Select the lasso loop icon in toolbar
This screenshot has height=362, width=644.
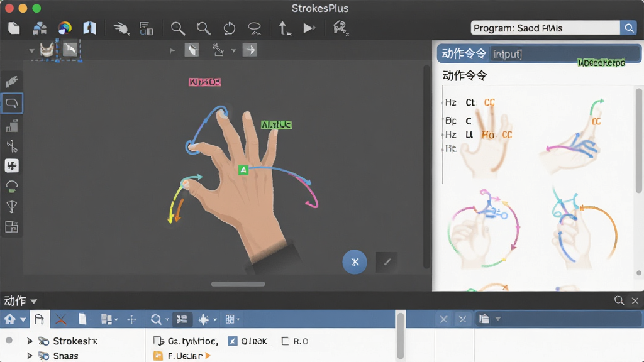point(255,28)
